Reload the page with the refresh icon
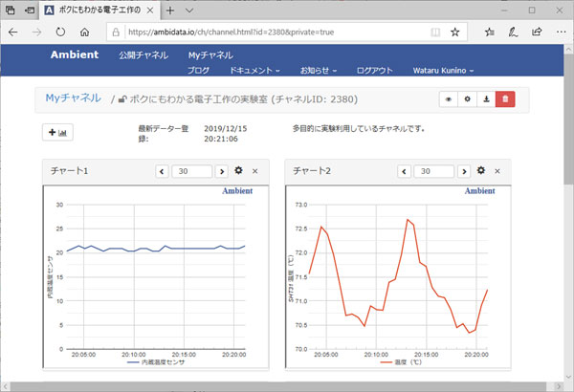This screenshot has width=574, height=392. 60,33
